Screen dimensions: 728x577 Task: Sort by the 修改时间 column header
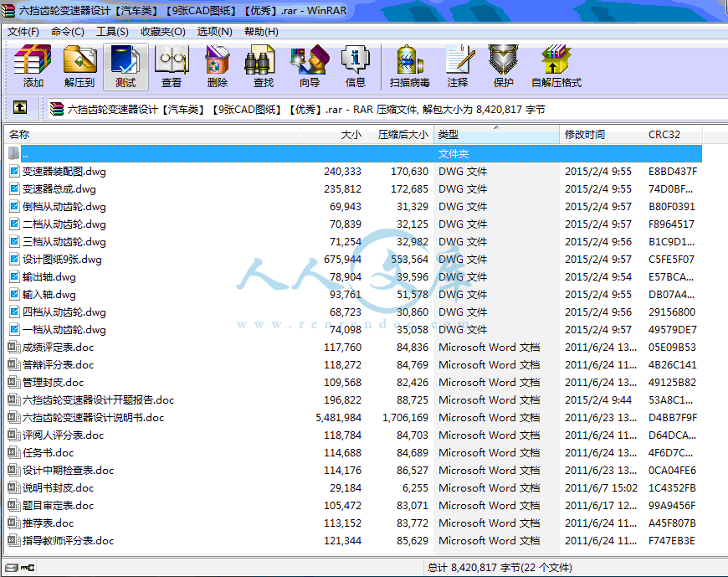tap(602, 134)
